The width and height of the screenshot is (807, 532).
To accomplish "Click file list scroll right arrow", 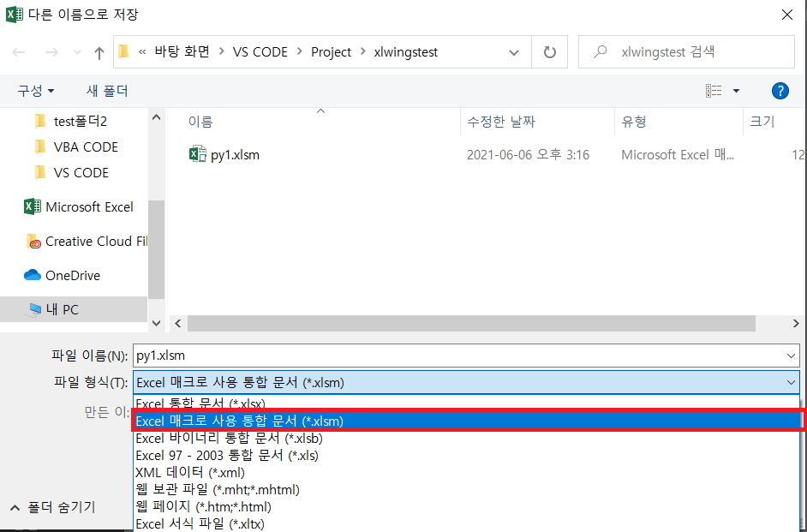I will pos(796,324).
